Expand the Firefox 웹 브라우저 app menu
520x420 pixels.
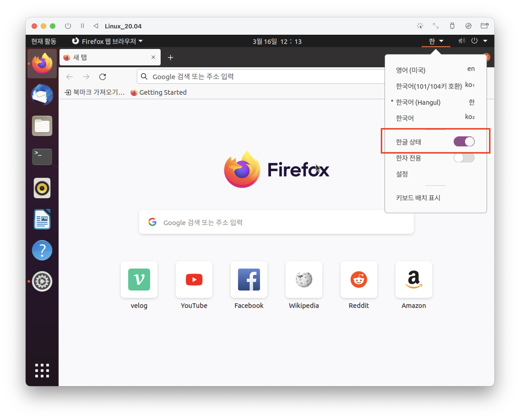[108, 41]
